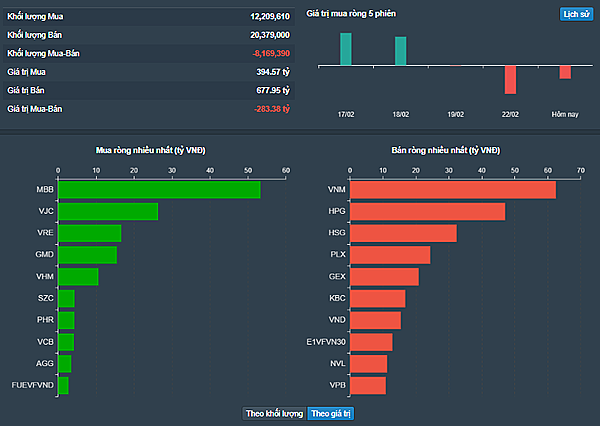Click the VPB red bar
This screenshot has width=600, height=426.
point(368,386)
